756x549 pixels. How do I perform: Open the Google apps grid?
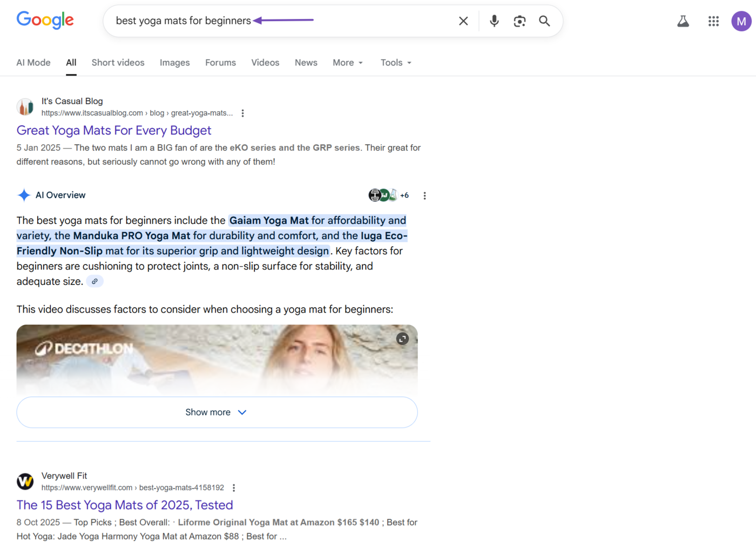[x=713, y=21]
